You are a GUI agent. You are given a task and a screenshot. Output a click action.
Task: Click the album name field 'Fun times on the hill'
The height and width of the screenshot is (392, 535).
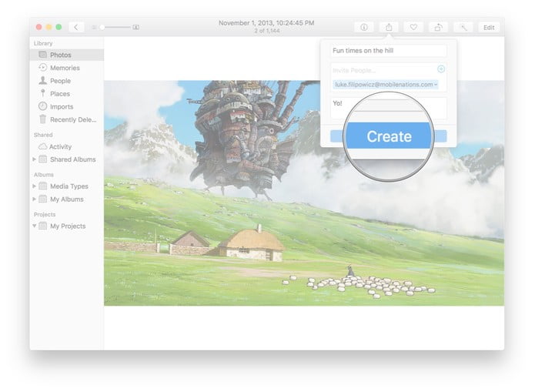pyautogui.click(x=388, y=51)
